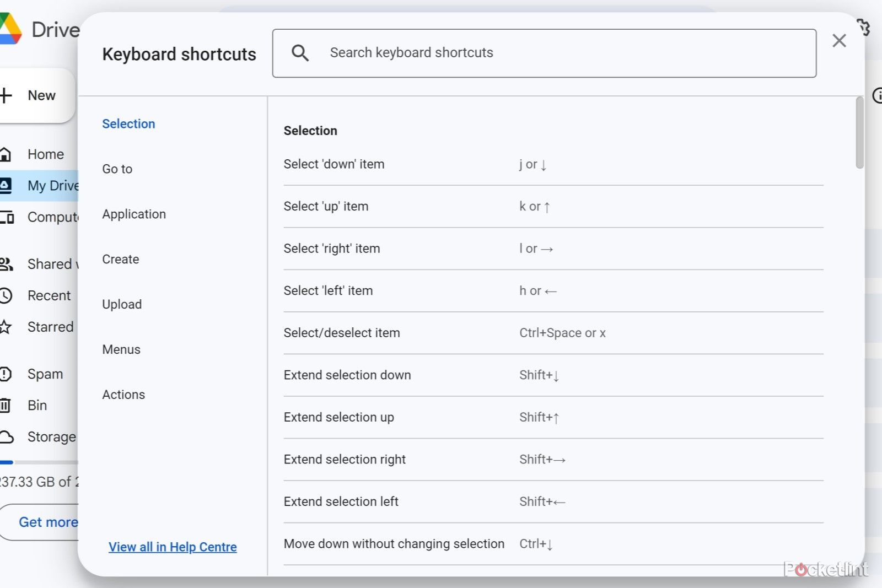Close the Keyboard shortcuts dialog

coord(839,40)
